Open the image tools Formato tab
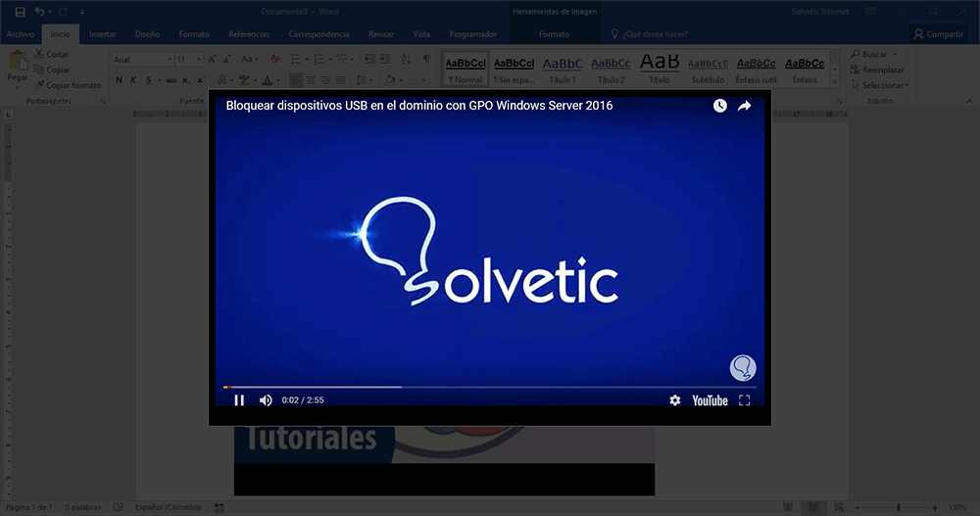 coord(554,34)
